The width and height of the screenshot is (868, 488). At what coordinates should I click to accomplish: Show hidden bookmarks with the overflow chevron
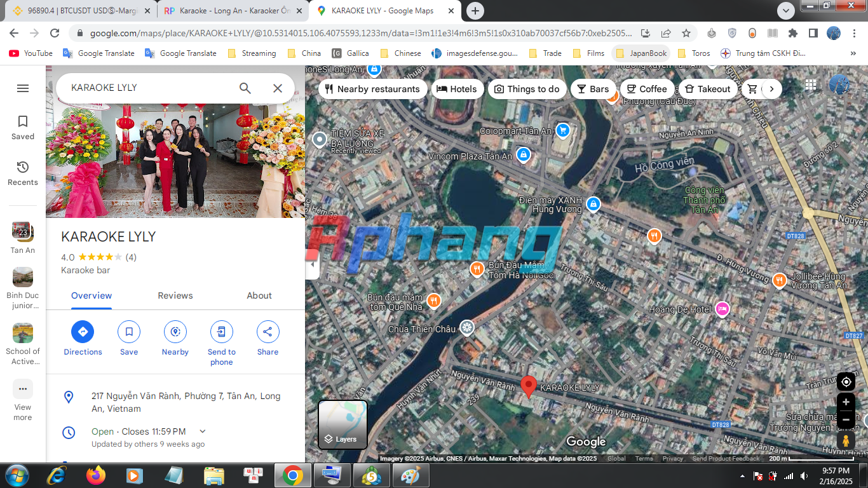[853, 53]
